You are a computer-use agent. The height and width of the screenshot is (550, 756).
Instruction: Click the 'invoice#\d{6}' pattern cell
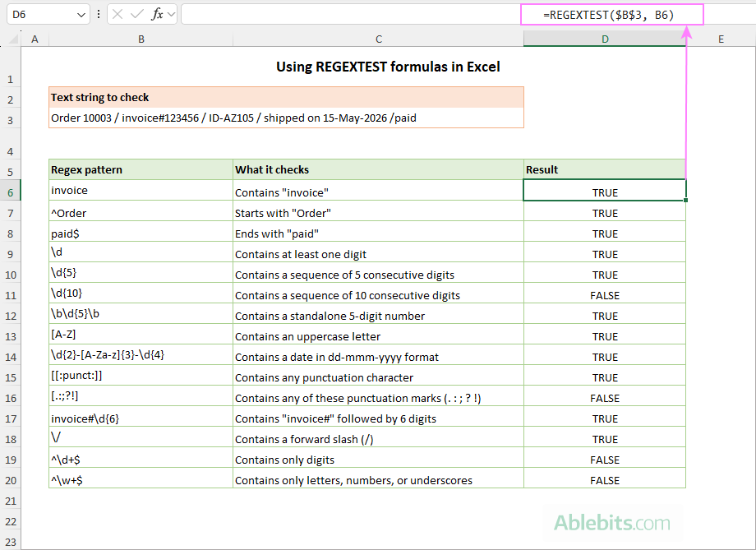[141, 416]
